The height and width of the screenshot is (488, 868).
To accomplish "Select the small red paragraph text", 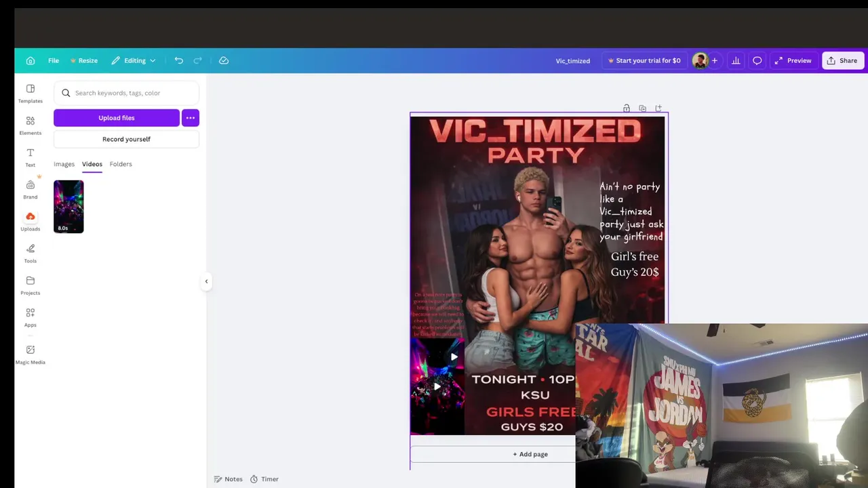I will point(438,314).
